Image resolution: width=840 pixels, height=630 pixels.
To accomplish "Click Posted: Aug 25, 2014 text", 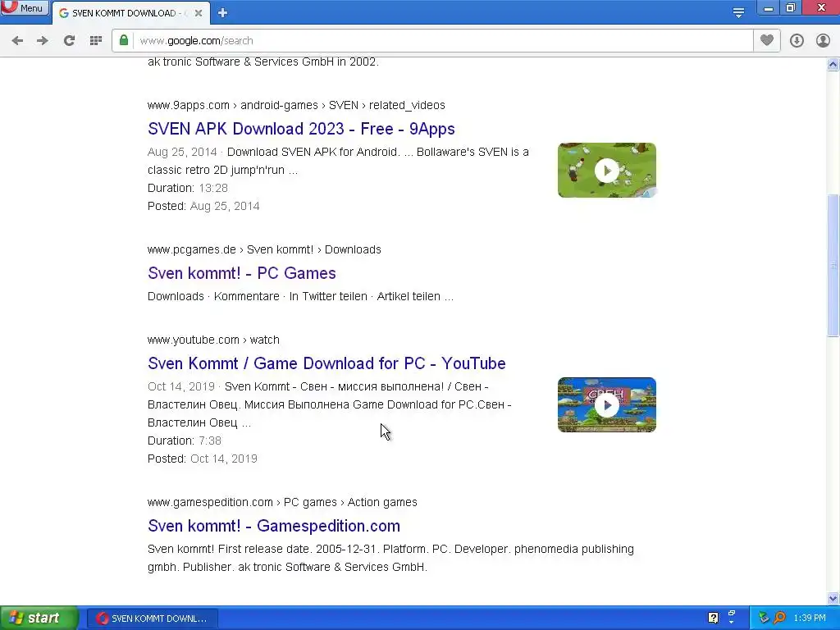I will [203, 206].
